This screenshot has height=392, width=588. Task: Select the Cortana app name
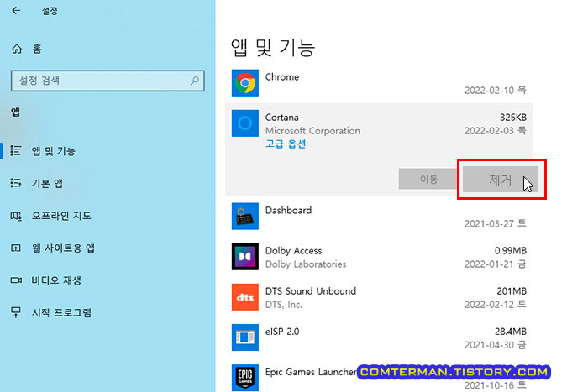282,118
